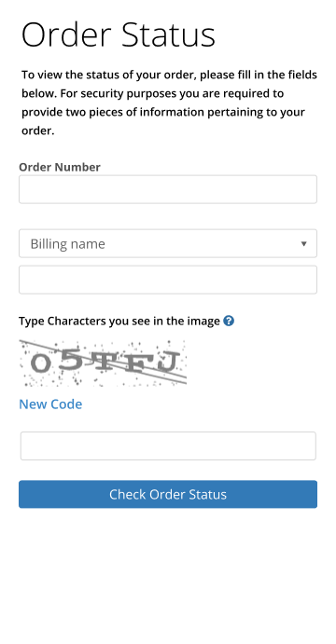Click the 'Order Status' page heading
This screenshot has width=336, height=644.
(119, 35)
